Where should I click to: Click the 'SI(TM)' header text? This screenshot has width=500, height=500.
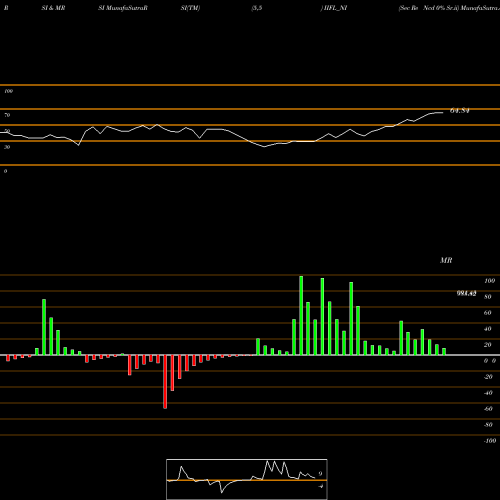pyautogui.click(x=190, y=8)
